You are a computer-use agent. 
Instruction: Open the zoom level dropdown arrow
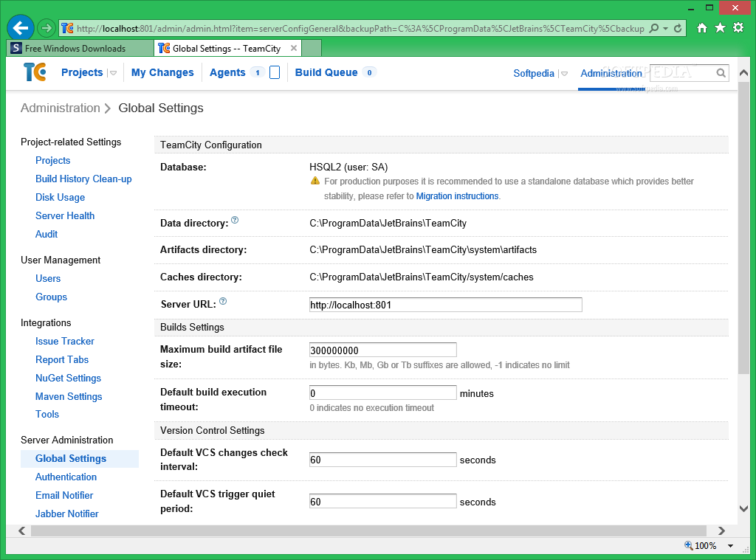pos(730,545)
